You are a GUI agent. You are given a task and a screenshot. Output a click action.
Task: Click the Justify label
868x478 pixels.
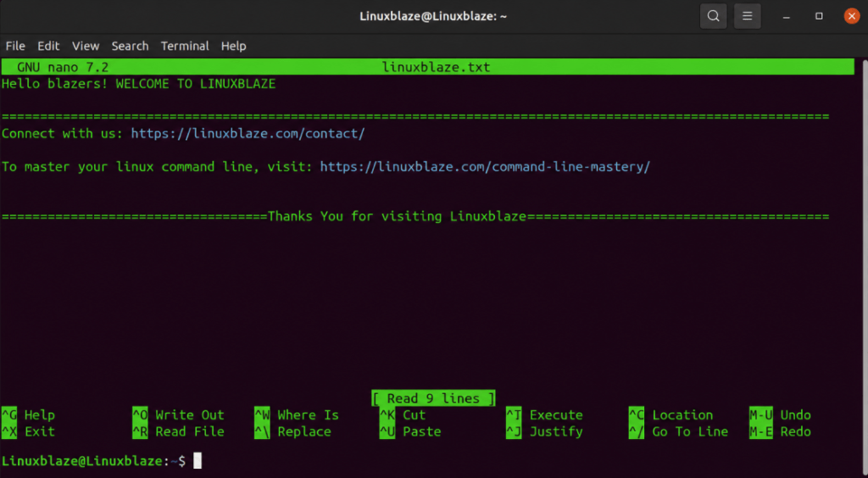[556, 431]
